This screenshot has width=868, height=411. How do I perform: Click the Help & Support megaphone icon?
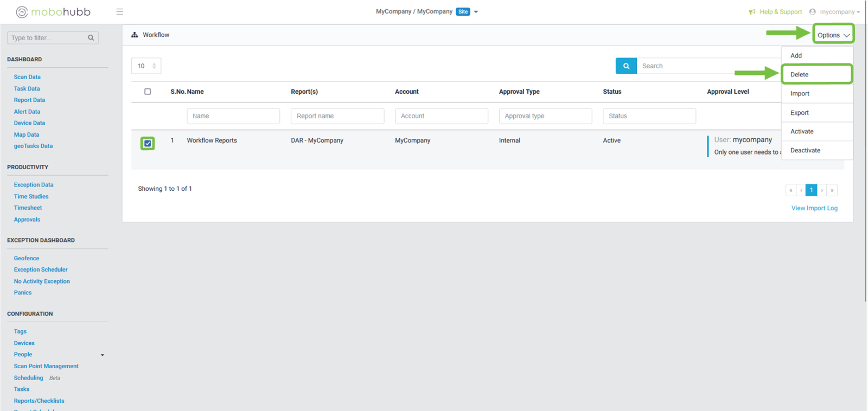coord(752,12)
